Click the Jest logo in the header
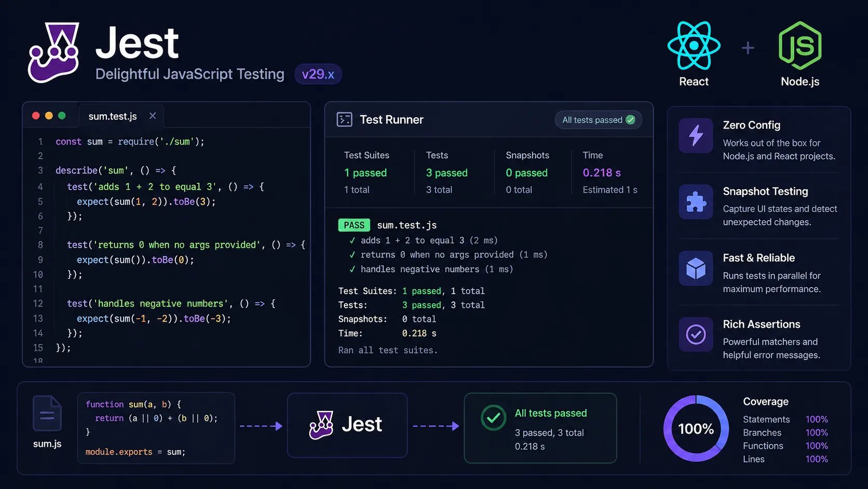 pyautogui.click(x=53, y=52)
